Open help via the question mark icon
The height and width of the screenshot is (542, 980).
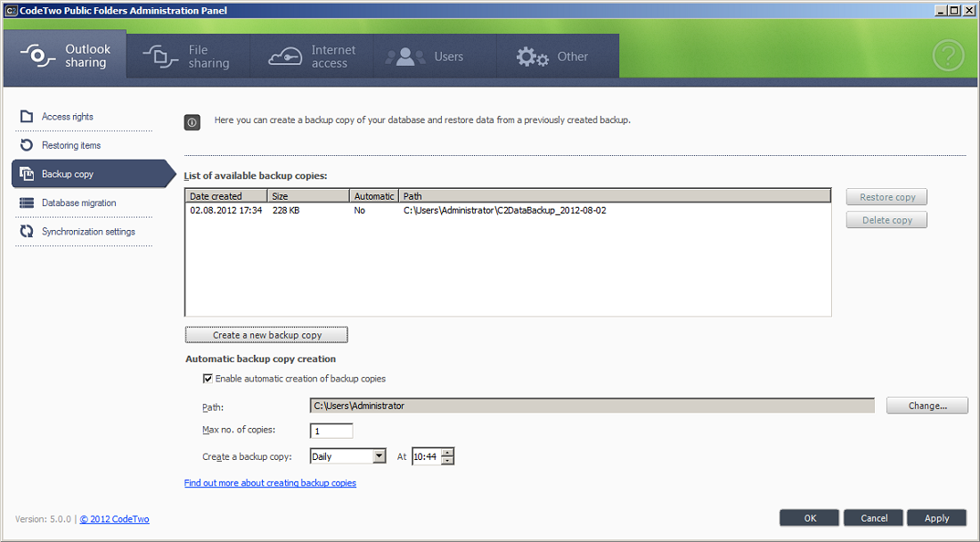[x=948, y=55]
